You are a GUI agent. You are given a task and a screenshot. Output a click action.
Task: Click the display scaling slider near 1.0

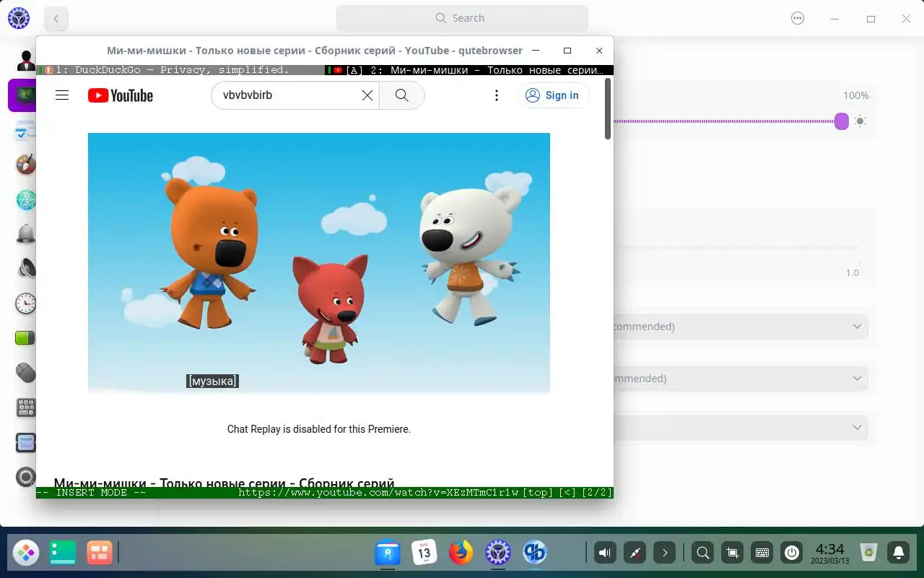pyautogui.click(x=736, y=247)
